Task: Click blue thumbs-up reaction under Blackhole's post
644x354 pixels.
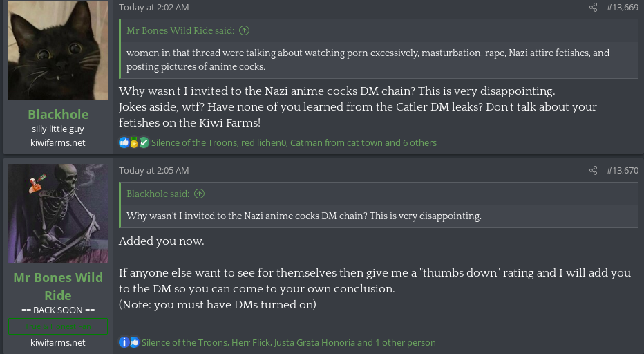Action: click(124, 142)
